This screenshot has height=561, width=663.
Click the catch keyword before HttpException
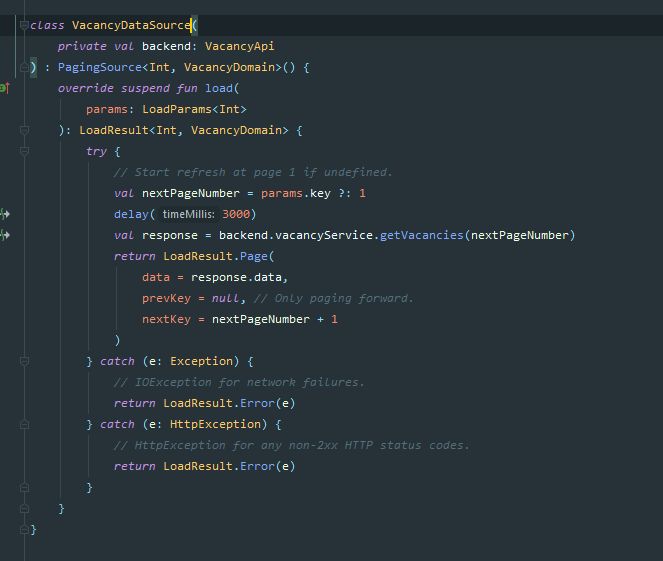117,424
